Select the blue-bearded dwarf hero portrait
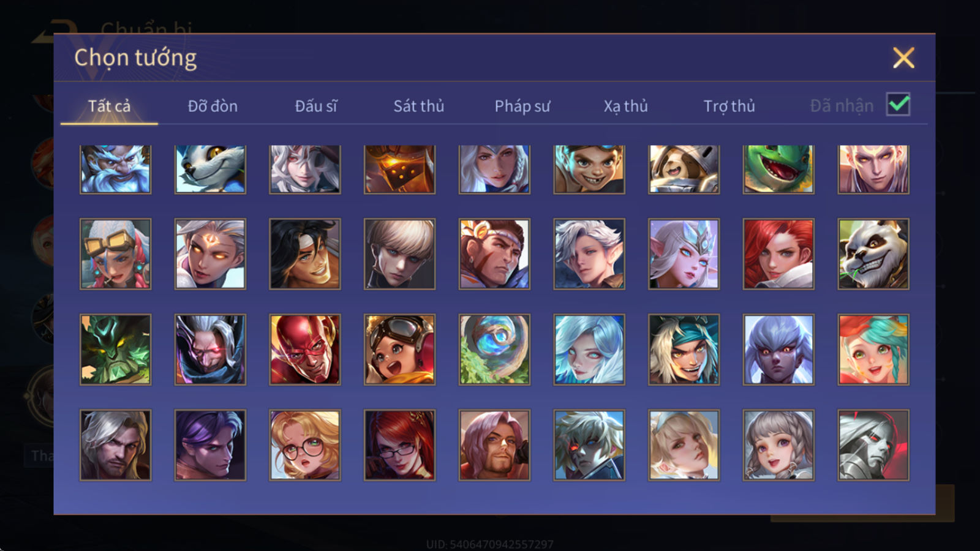This screenshot has width=980, height=551. [115, 170]
